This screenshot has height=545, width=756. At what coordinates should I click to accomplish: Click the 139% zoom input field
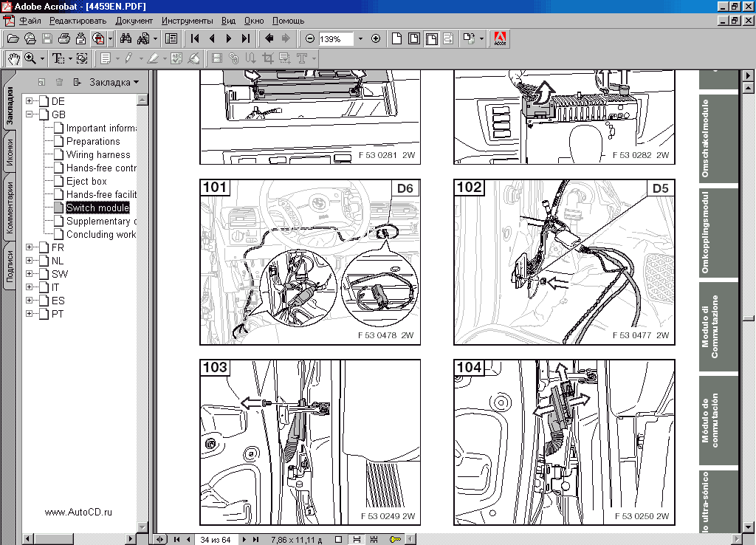click(336, 39)
